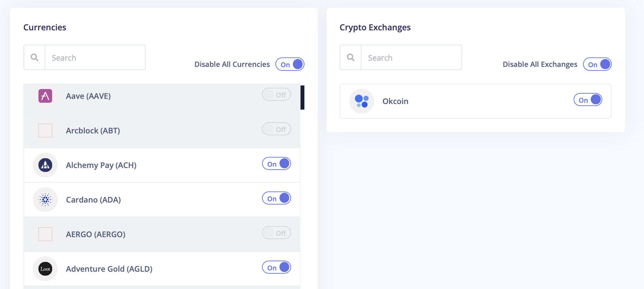Click the Aave purple logo icon
Viewport: 644px width, 289px height.
[45, 96]
